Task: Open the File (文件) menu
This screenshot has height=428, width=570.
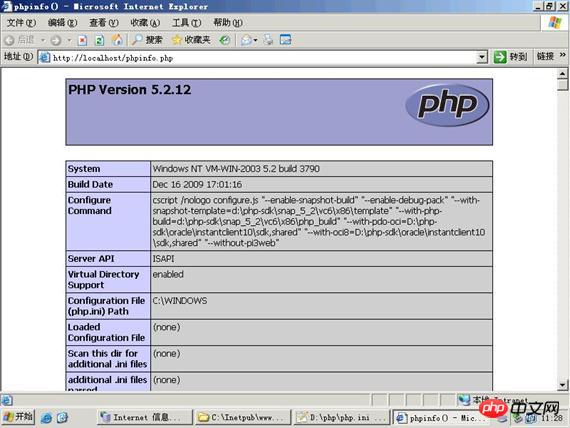Action: coord(21,23)
